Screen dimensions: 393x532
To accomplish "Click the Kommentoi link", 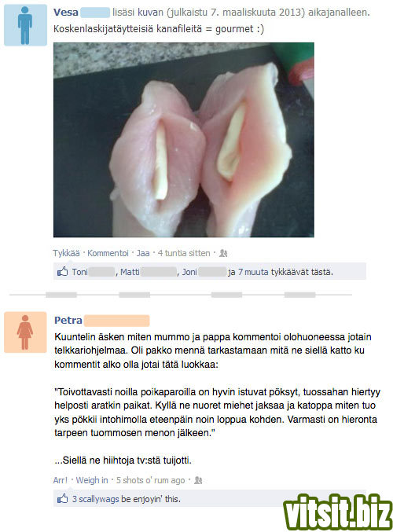I will (108, 253).
